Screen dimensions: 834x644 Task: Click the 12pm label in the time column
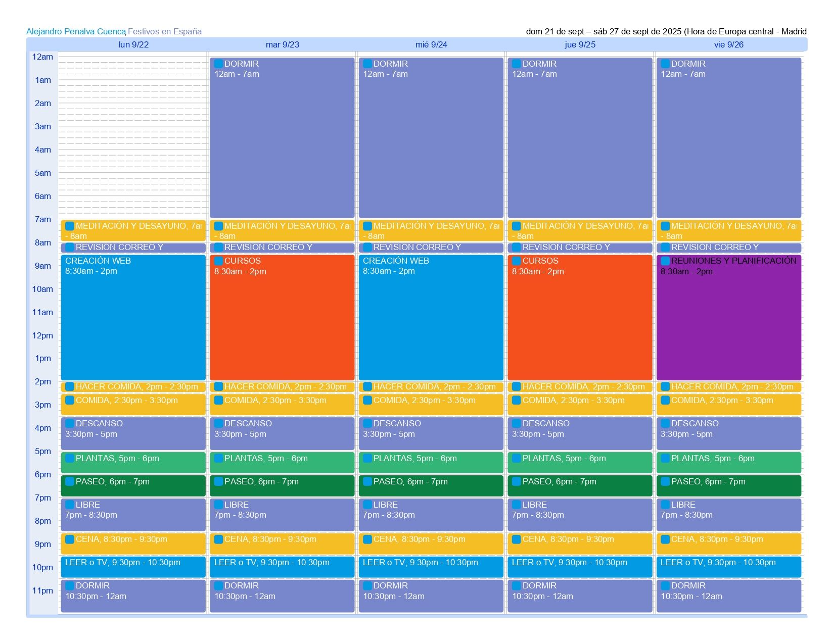click(42, 335)
